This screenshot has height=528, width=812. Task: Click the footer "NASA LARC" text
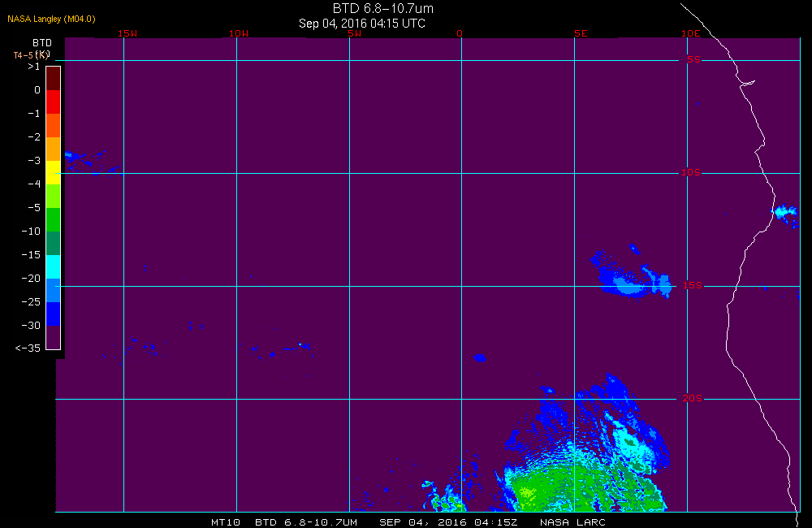point(572,522)
